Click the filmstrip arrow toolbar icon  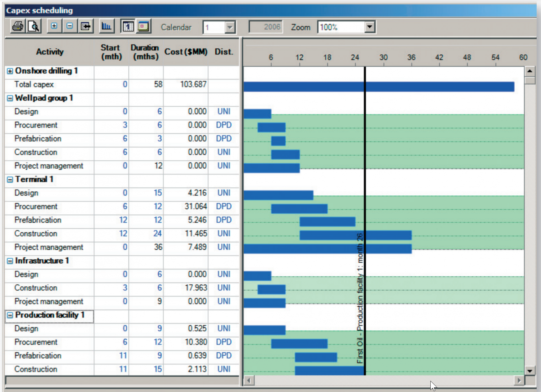86,26
